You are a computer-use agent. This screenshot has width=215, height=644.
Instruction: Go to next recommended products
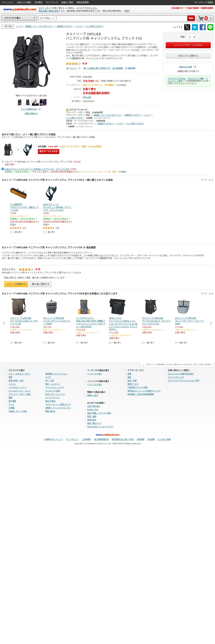click(x=211, y=323)
